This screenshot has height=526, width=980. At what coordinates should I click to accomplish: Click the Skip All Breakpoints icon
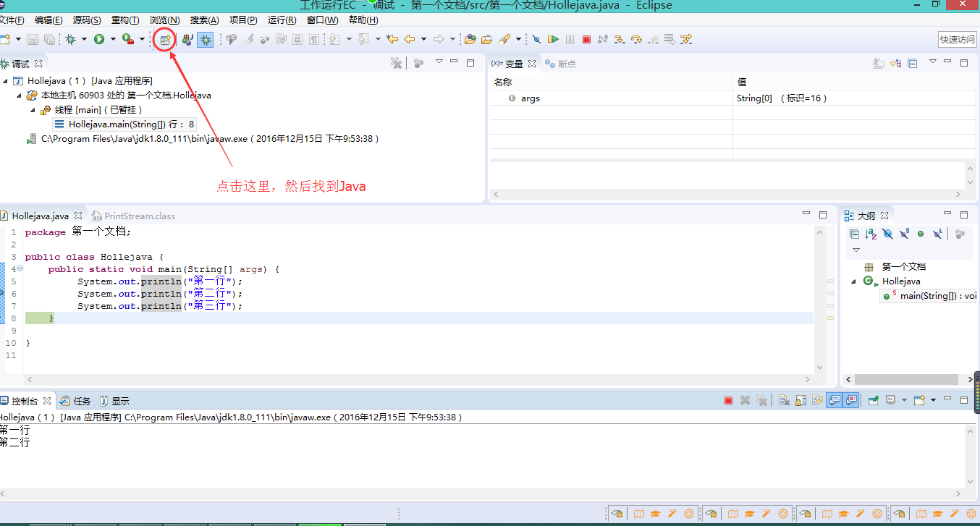pos(536,39)
